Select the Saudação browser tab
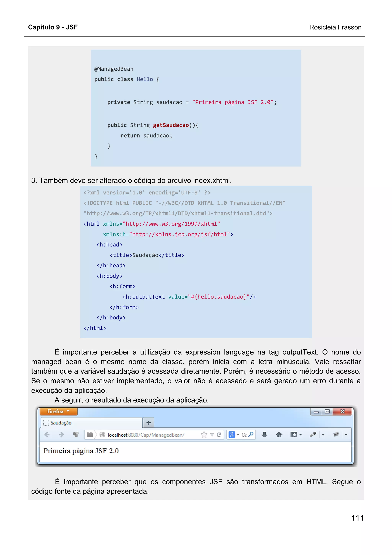Viewport: 392px width, 555px height. tap(92, 422)
